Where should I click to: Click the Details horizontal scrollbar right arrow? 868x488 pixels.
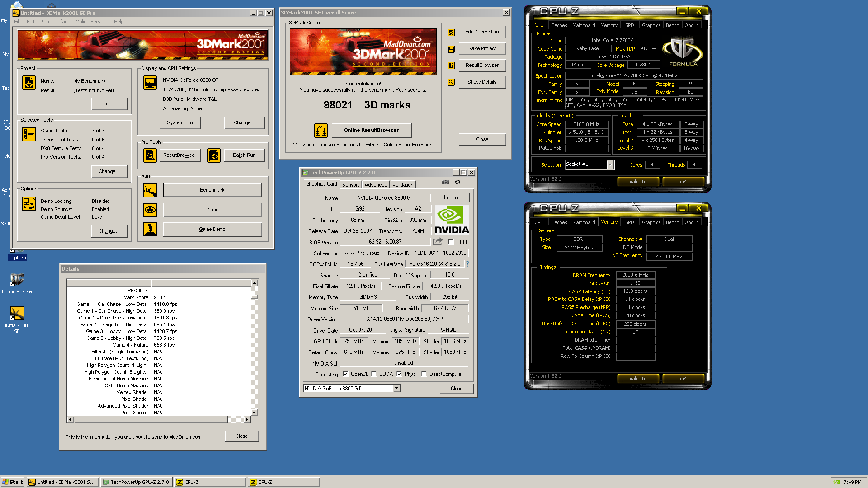click(x=247, y=420)
